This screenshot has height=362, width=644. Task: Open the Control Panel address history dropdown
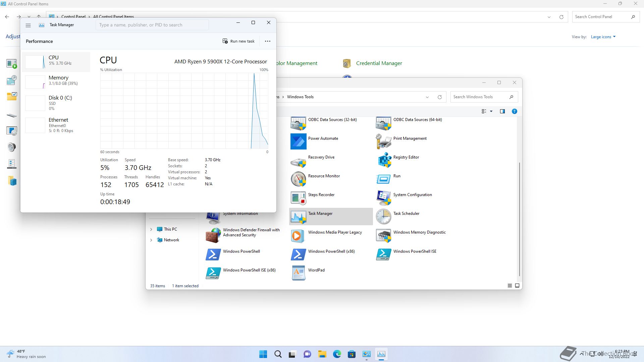point(549,17)
